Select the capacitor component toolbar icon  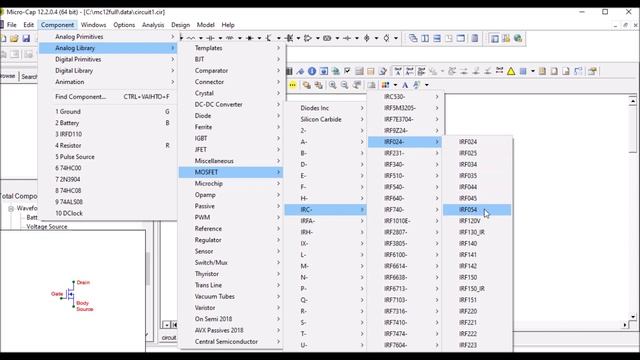tap(210, 38)
